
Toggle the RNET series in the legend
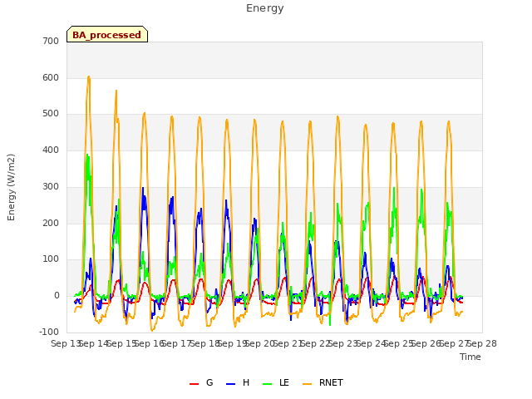(x=323, y=382)
